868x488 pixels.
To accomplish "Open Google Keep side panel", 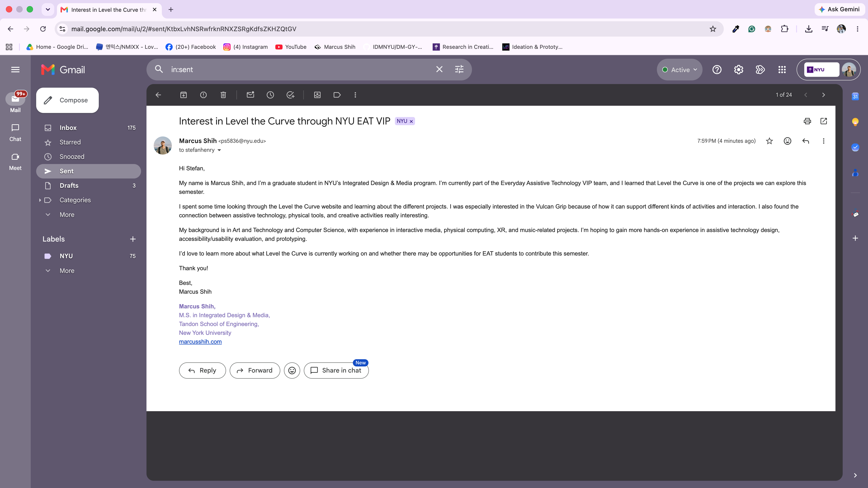I will [855, 122].
